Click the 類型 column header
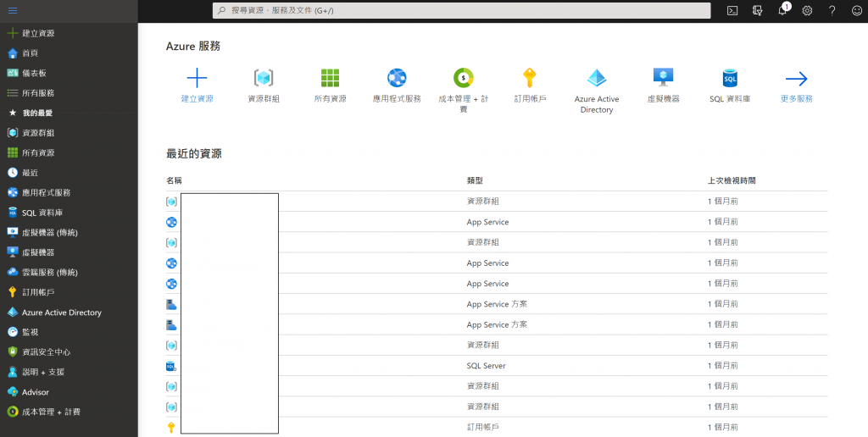 [x=475, y=180]
